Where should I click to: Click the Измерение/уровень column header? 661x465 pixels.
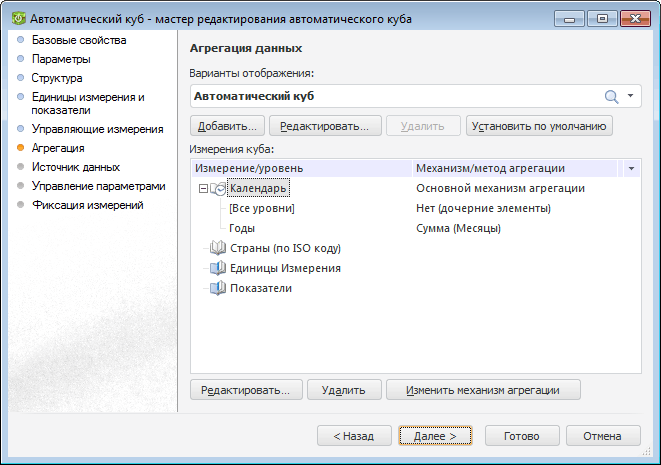pyautogui.click(x=250, y=169)
